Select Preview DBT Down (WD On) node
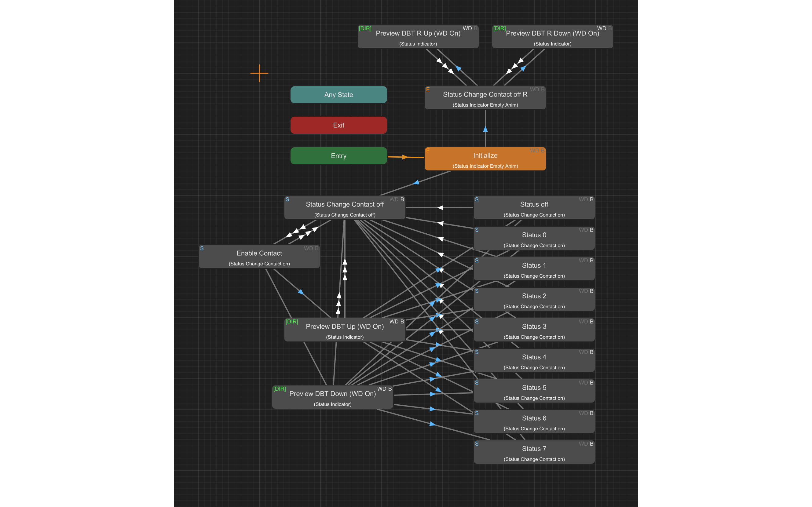Screen dimensions: 812x507 (x=332, y=397)
